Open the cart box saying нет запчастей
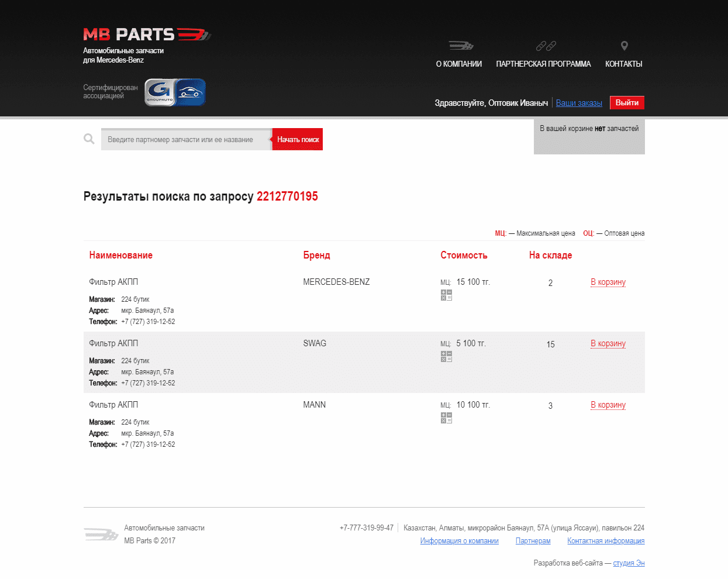 (x=589, y=137)
